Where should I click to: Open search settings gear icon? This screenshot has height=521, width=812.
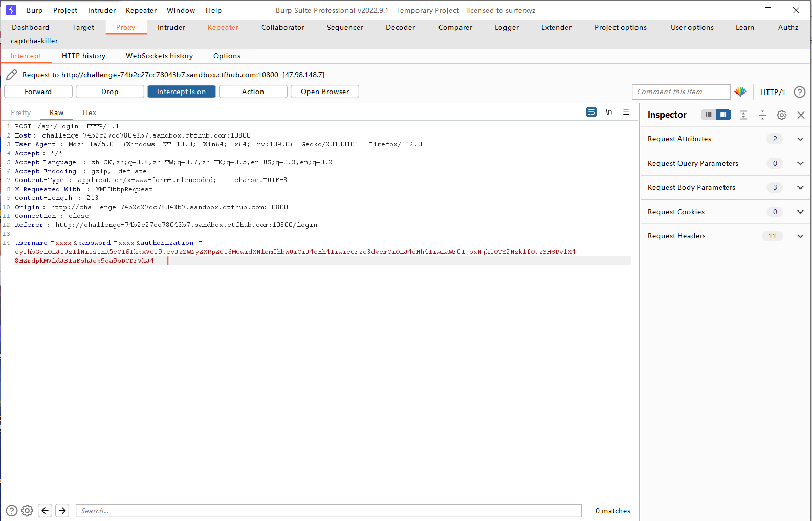[27, 510]
